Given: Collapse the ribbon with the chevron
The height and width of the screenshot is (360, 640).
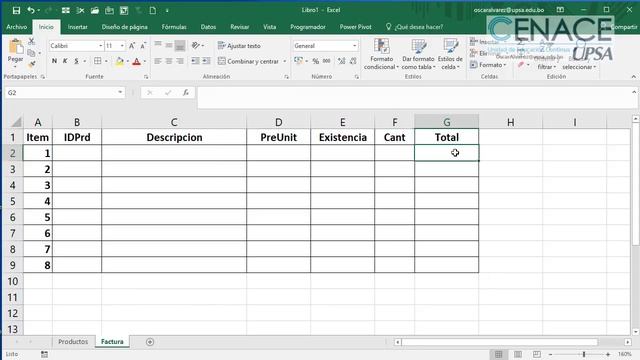Looking at the screenshot, I should (633, 77).
